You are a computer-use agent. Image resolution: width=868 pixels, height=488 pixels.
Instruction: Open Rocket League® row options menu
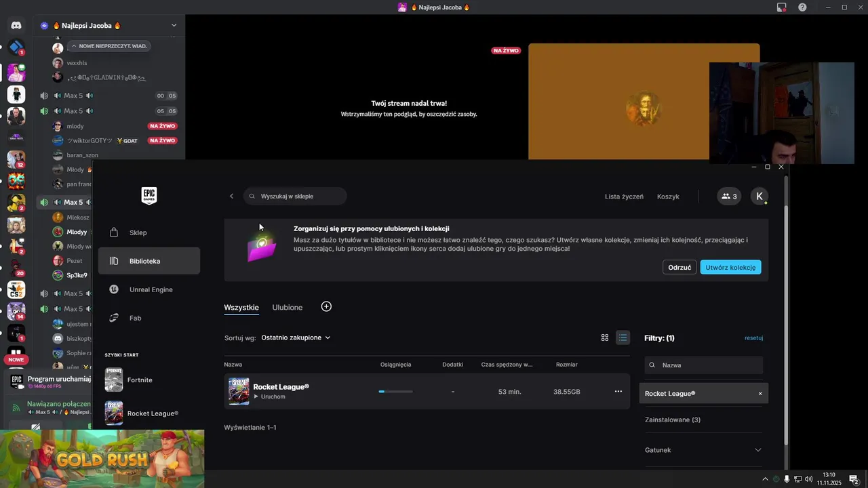tap(618, 392)
